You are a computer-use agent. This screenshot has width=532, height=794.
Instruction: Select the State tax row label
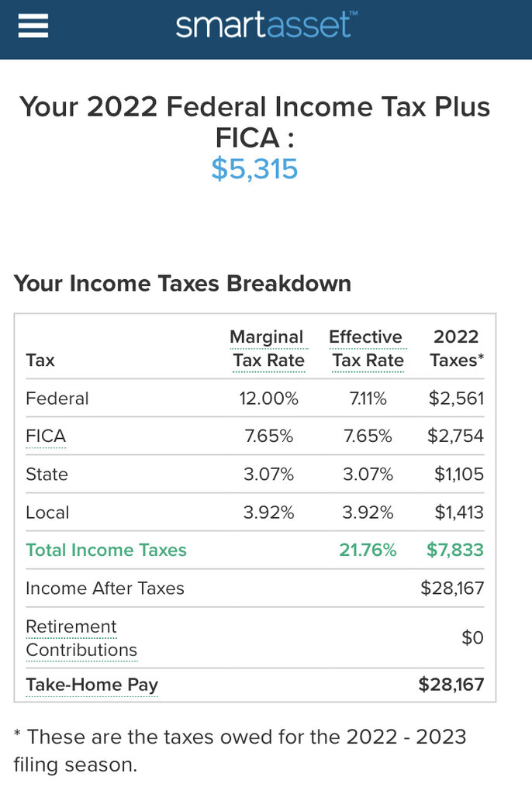tap(47, 475)
